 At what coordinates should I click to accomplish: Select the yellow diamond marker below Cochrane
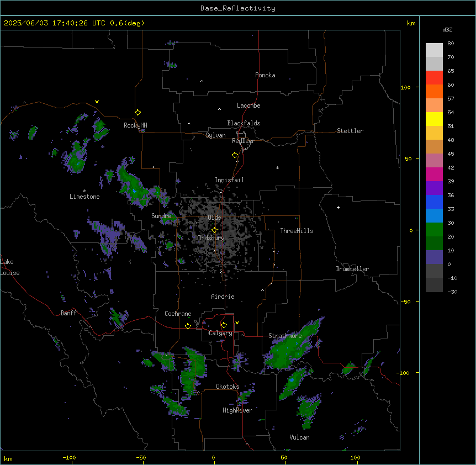point(188,326)
